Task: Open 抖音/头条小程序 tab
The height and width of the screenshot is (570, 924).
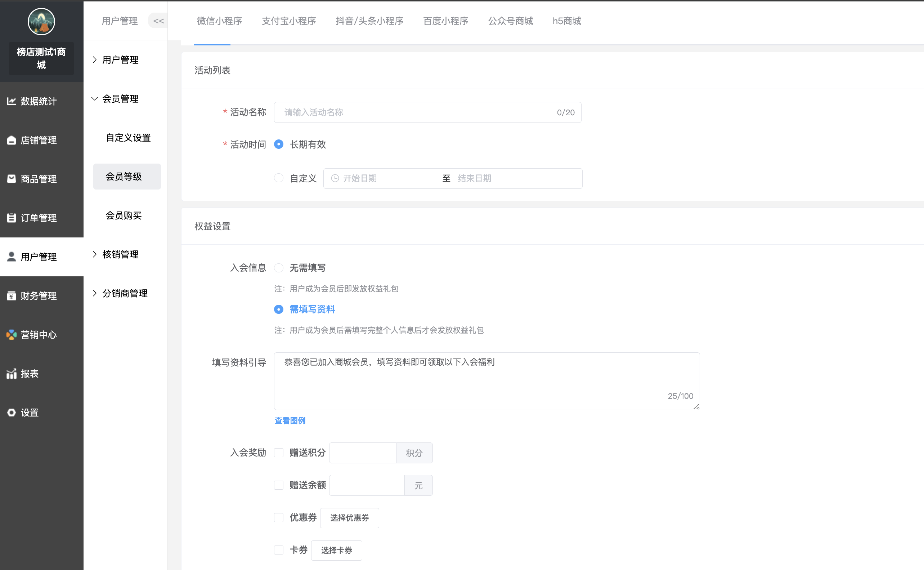Action: (369, 21)
